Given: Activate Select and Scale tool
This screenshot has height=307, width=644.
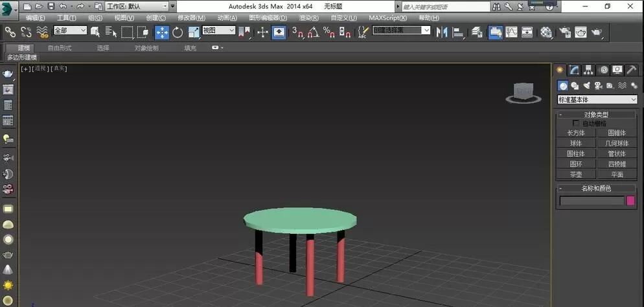Looking at the screenshot, I should tap(193, 32).
